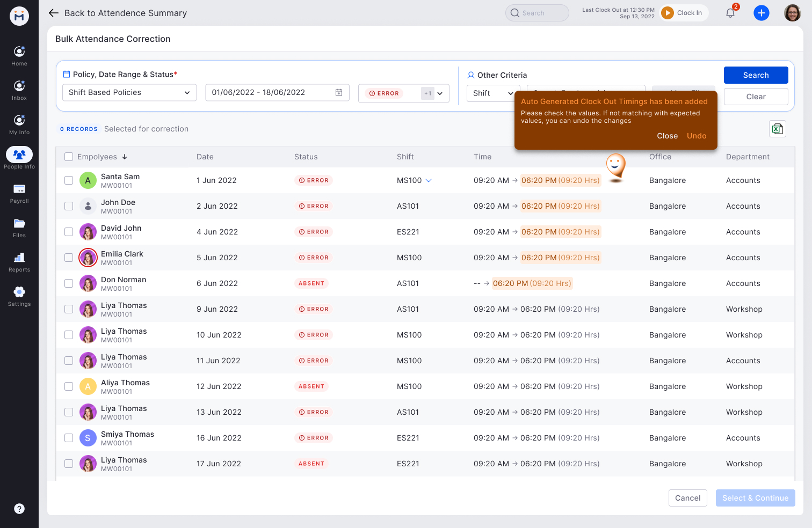Screen dimensions: 812x528
Task: Open notifications via the bell icon
Action: (730, 12)
